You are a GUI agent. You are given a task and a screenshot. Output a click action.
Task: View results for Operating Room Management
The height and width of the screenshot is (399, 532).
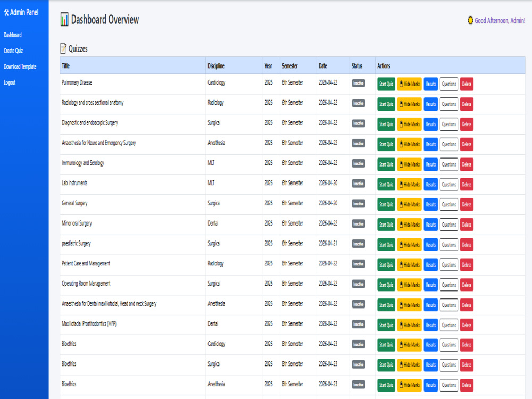click(x=431, y=285)
